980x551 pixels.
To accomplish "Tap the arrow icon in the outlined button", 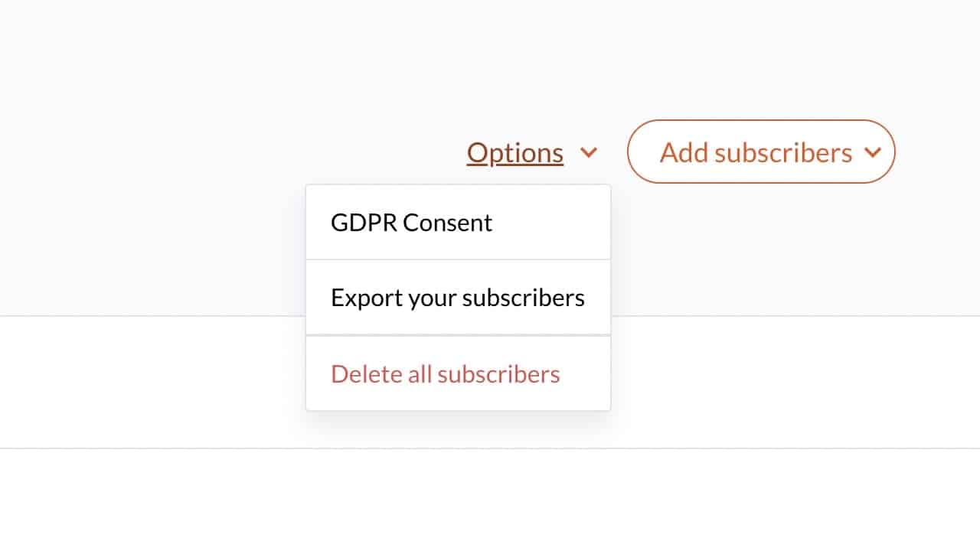I will tap(873, 152).
